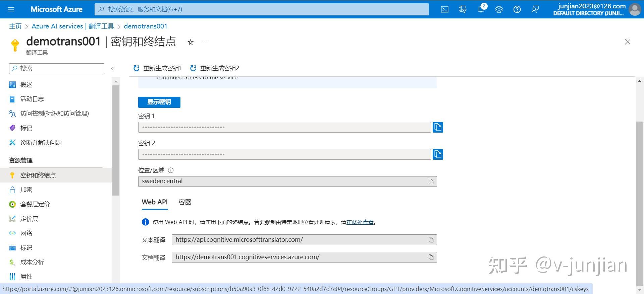This screenshot has height=294, width=644.
Task: Follow the 在此处查看 link
Action: (360, 222)
